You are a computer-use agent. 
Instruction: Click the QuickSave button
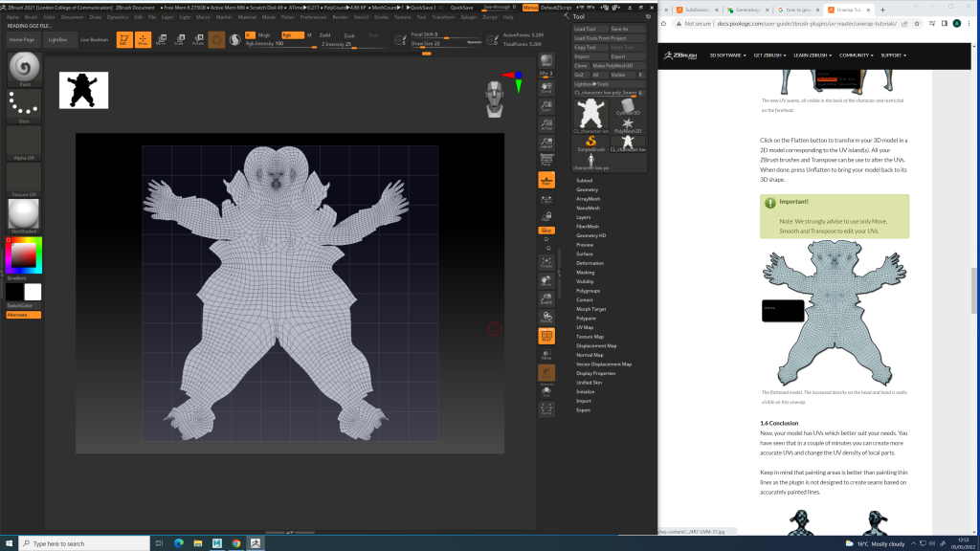tap(461, 8)
